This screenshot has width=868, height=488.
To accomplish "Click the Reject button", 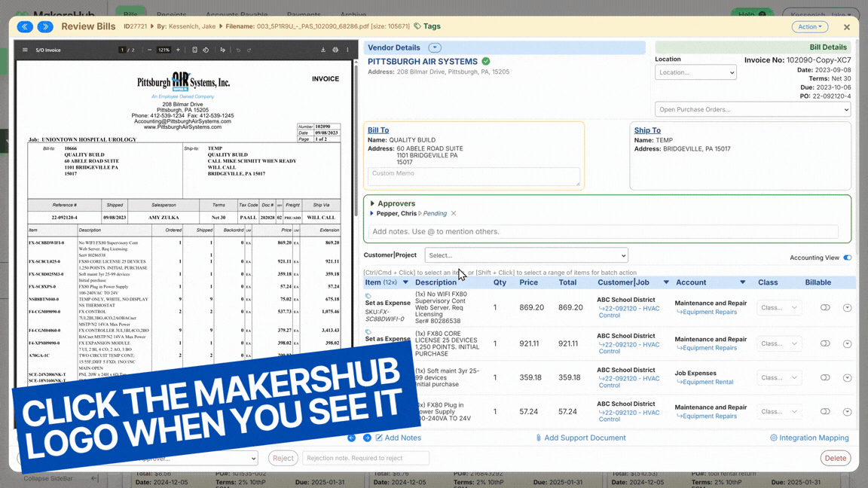I will (283, 458).
